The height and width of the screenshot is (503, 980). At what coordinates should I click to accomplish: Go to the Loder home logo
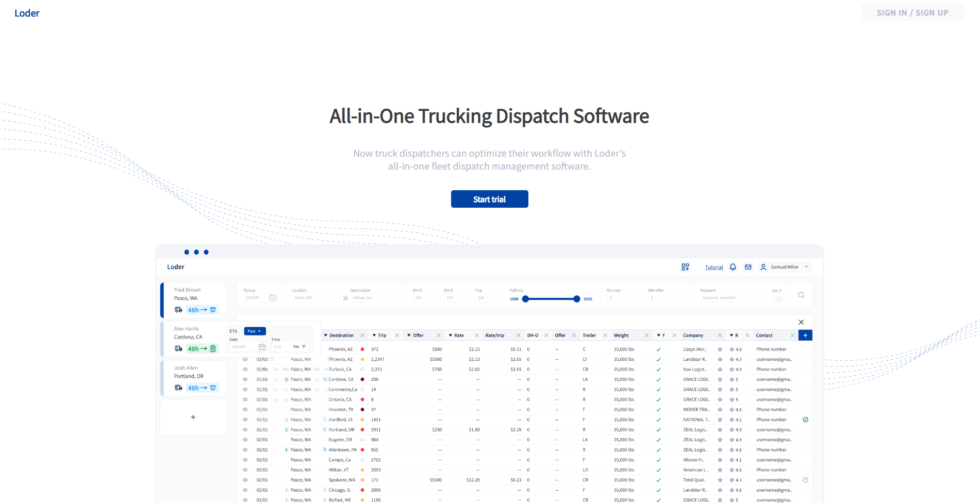click(x=27, y=13)
